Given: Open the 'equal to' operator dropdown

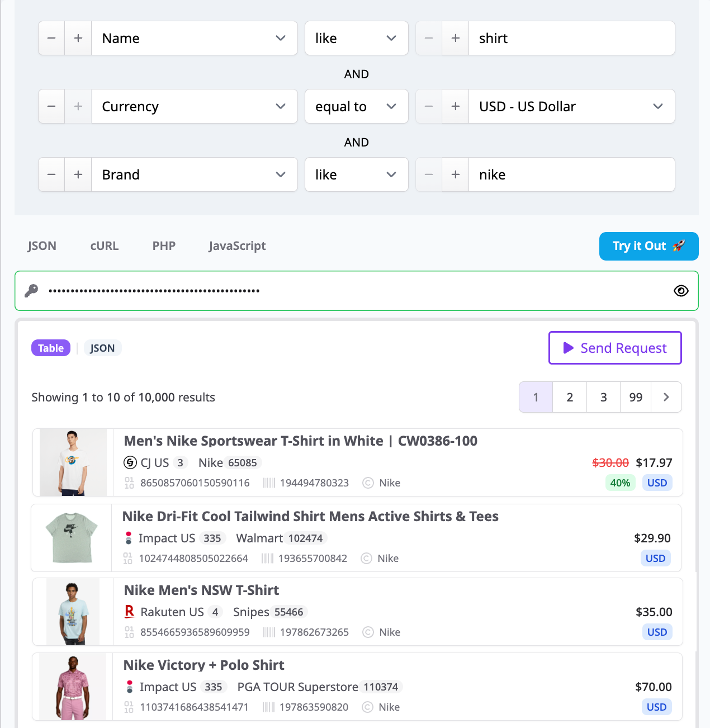Looking at the screenshot, I should 357,106.
